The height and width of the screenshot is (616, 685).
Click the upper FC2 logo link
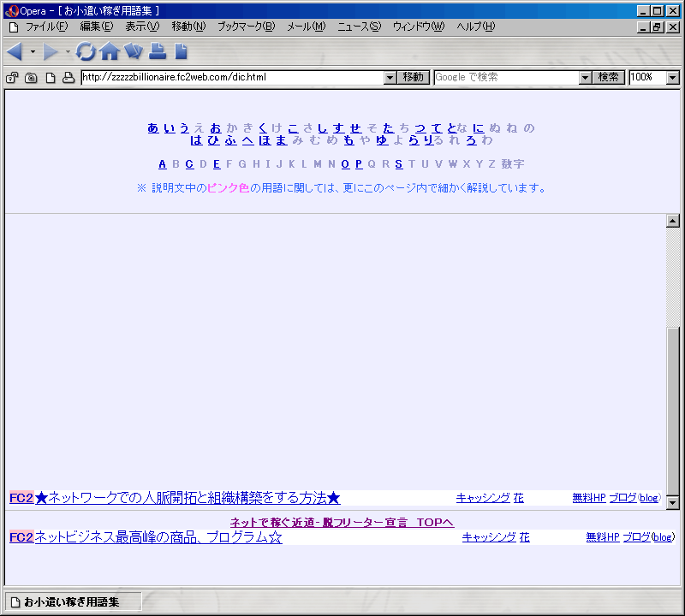click(21, 498)
